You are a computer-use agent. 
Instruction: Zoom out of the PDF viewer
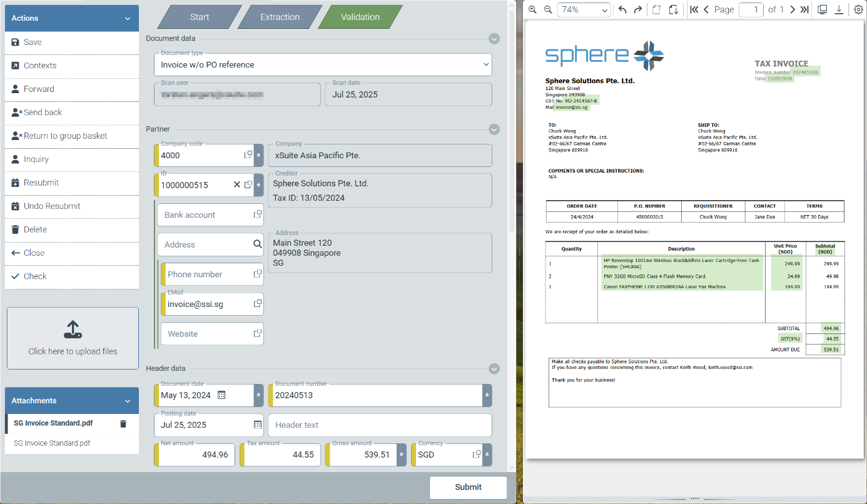[548, 9]
